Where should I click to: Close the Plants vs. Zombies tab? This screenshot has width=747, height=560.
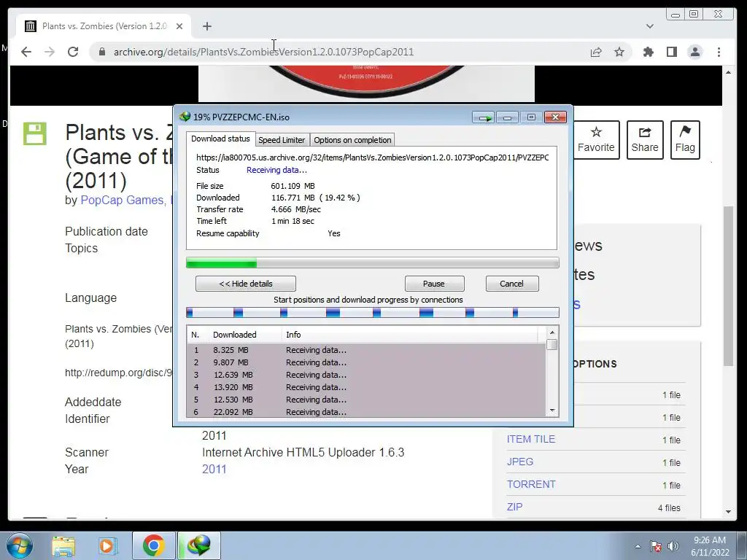[x=179, y=26]
